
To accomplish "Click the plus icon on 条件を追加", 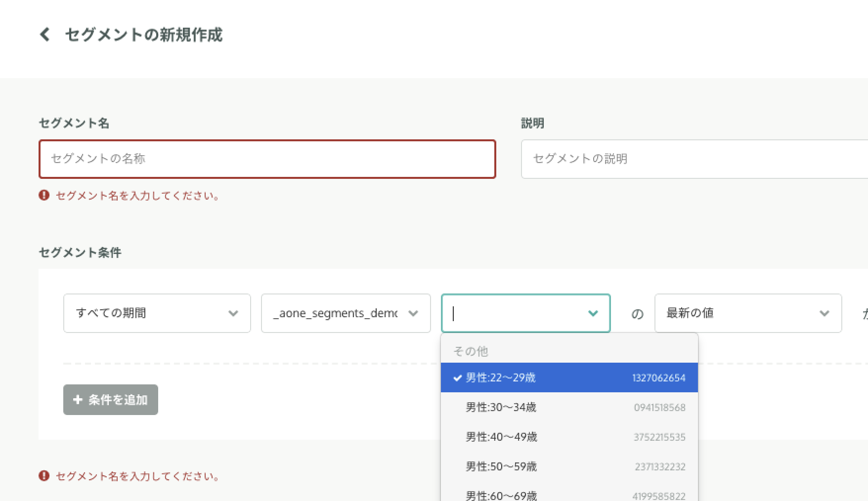I will click(x=78, y=400).
